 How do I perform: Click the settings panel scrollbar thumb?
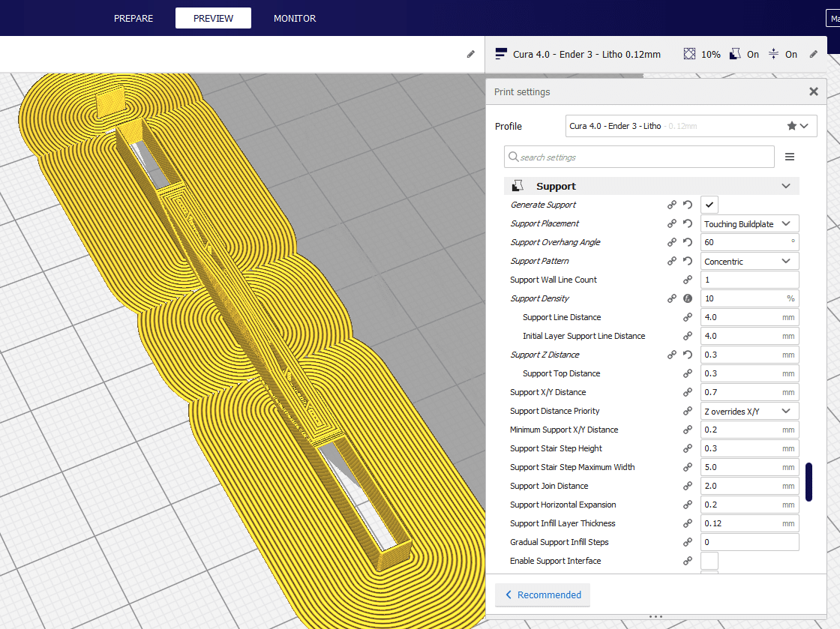(x=809, y=482)
